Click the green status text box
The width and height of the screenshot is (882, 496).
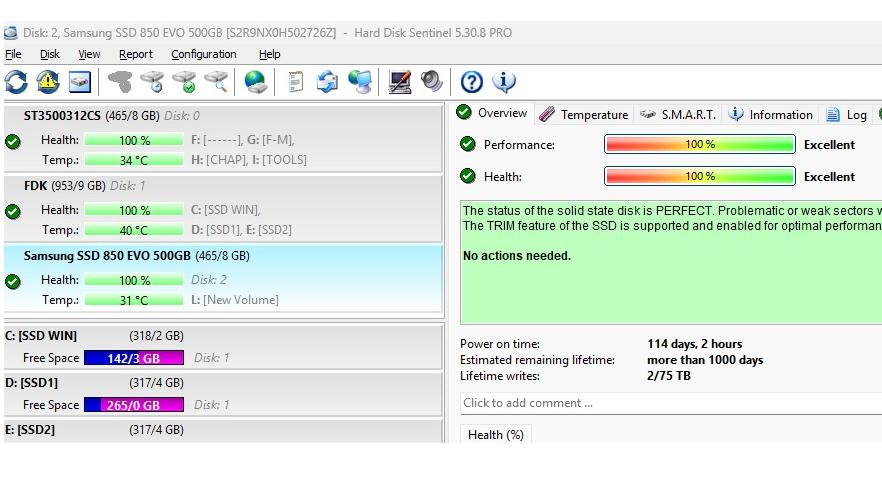tap(671, 263)
